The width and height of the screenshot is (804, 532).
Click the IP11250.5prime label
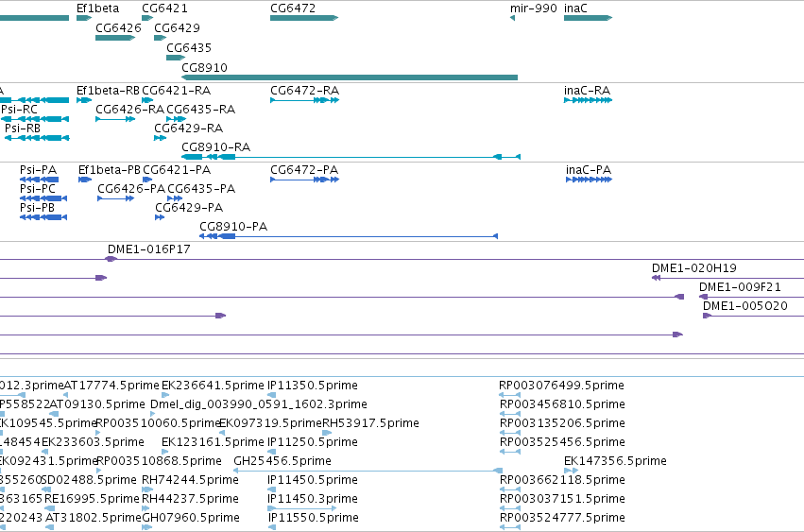point(313,442)
